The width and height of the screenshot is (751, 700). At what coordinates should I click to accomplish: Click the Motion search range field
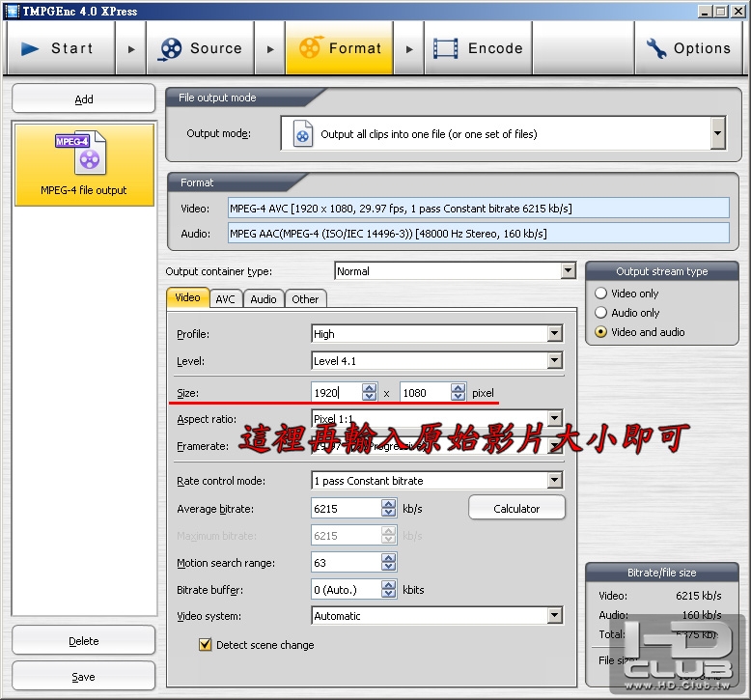pos(346,562)
